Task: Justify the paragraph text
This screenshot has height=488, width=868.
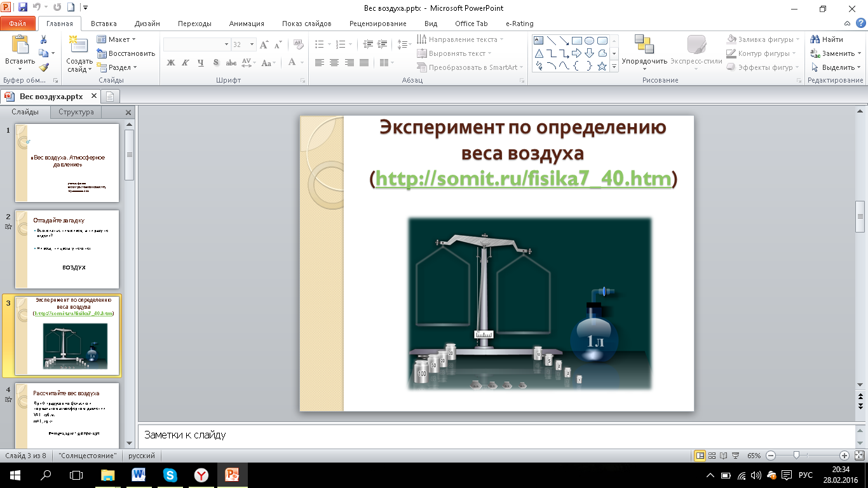Action: pyautogui.click(x=364, y=62)
